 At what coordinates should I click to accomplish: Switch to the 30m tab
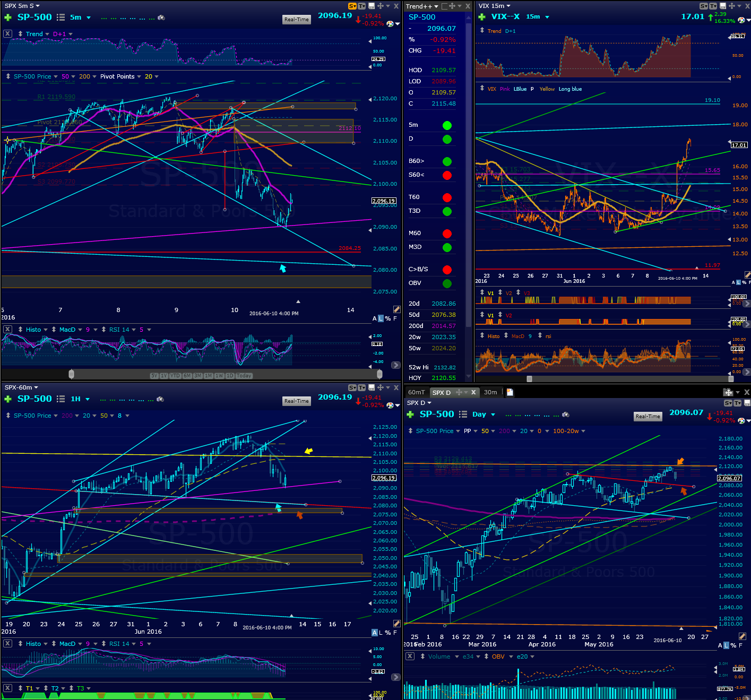pyautogui.click(x=490, y=392)
